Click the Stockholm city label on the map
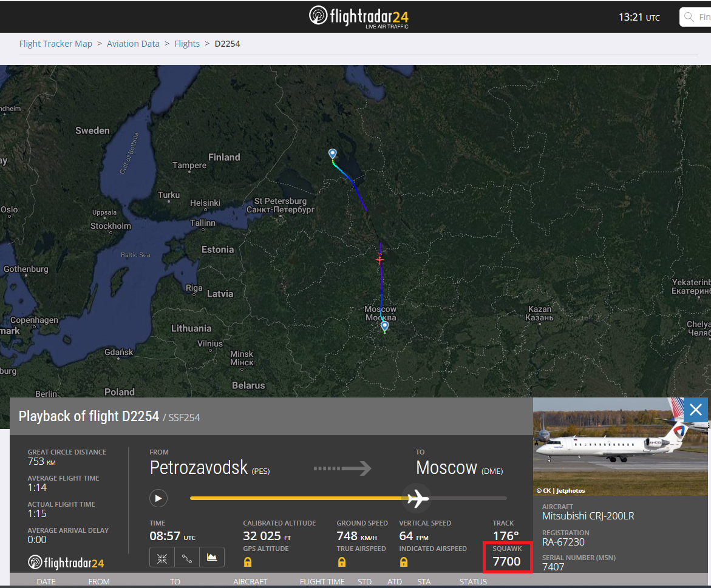 (111, 226)
